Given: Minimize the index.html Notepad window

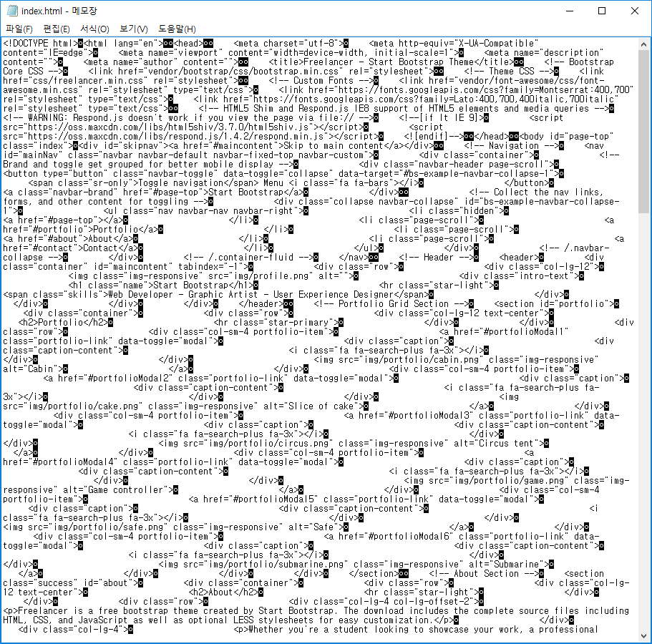Looking at the screenshot, I should click(x=570, y=11).
